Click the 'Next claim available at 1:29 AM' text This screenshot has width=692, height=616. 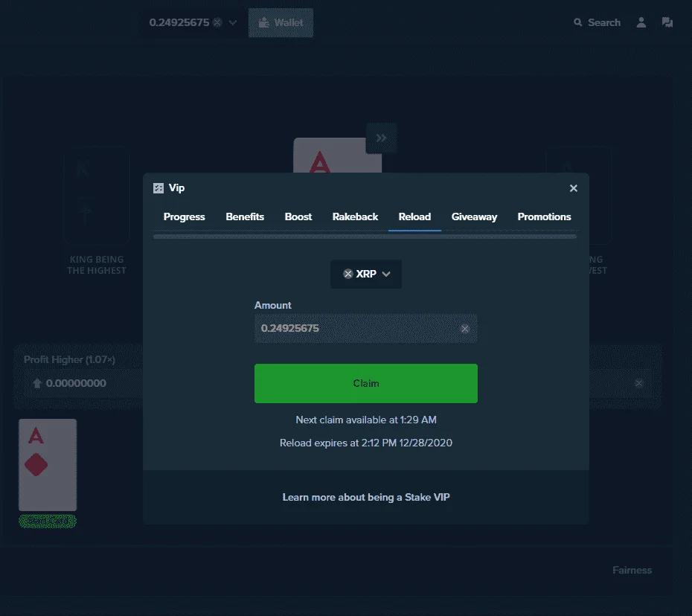point(366,420)
